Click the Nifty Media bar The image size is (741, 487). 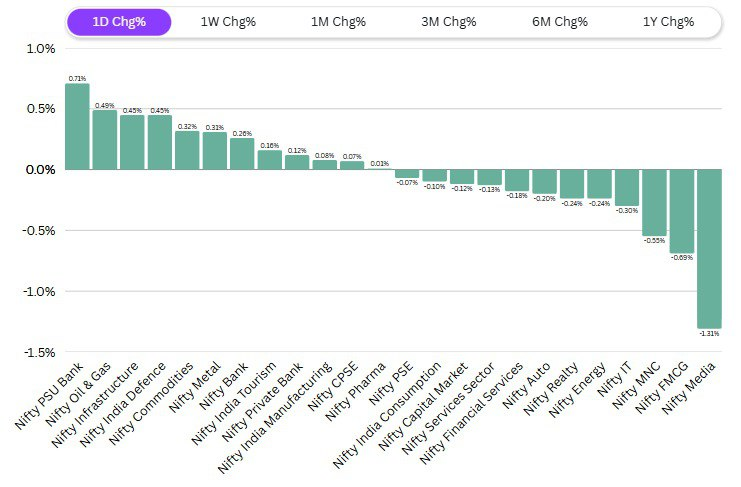pos(709,249)
